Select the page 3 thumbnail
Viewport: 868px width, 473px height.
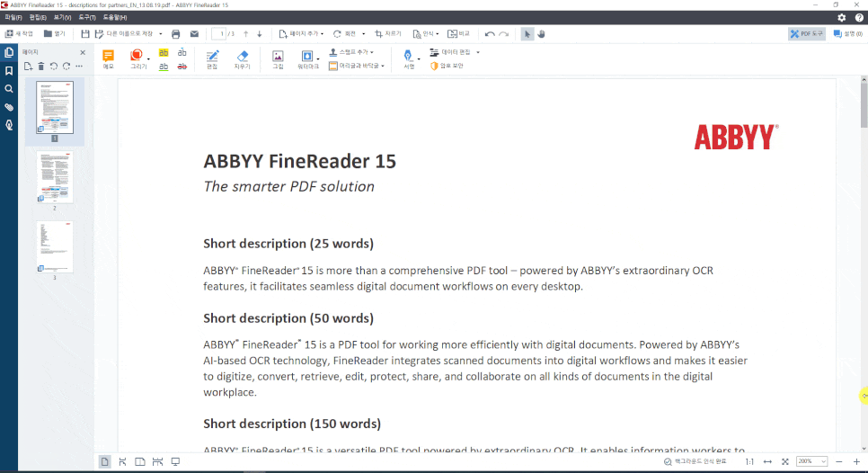[54, 246]
